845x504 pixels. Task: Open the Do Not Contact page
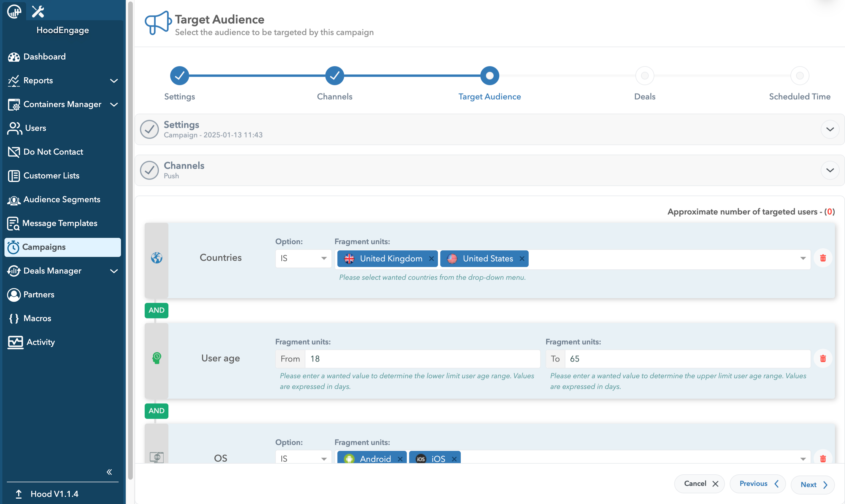coord(53,152)
